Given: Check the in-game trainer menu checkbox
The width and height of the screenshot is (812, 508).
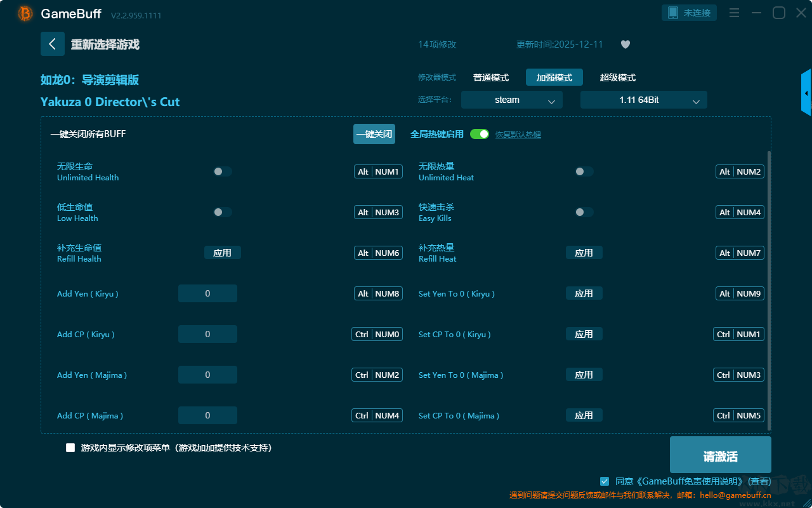Looking at the screenshot, I should click(70, 448).
